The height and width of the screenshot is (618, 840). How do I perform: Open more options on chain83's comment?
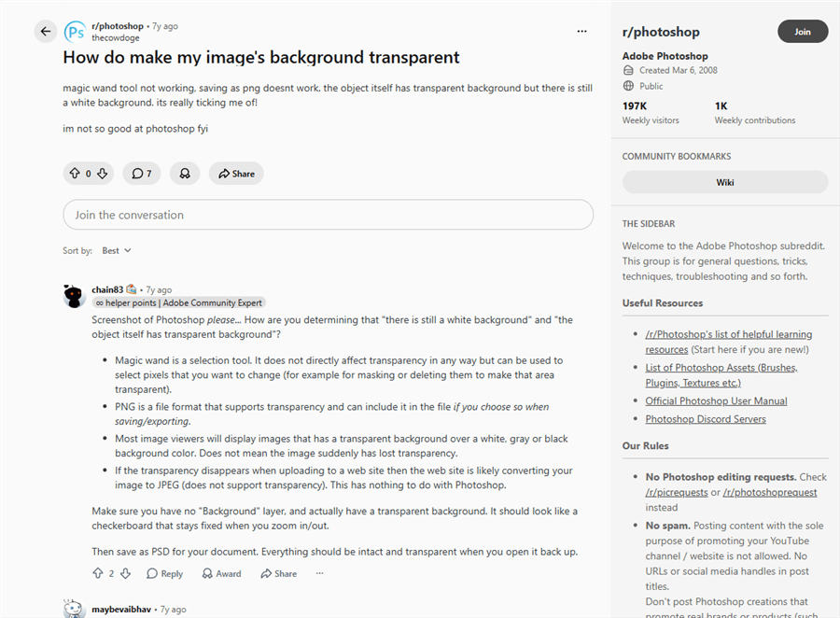(x=320, y=573)
